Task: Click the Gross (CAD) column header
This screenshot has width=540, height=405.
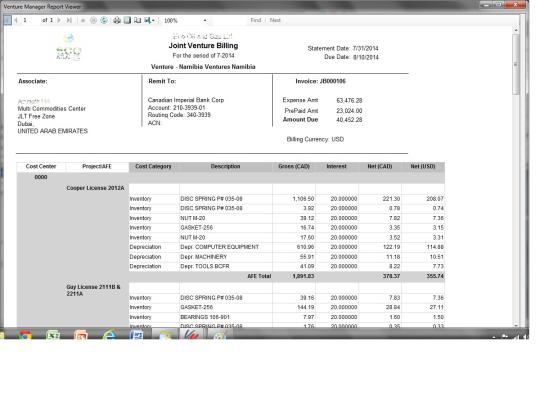Action: pyautogui.click(x=294, y=166)
